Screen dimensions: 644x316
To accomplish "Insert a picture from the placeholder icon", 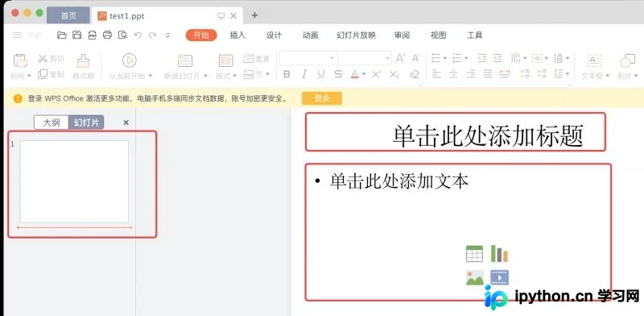I will click(x=474, y=278).
